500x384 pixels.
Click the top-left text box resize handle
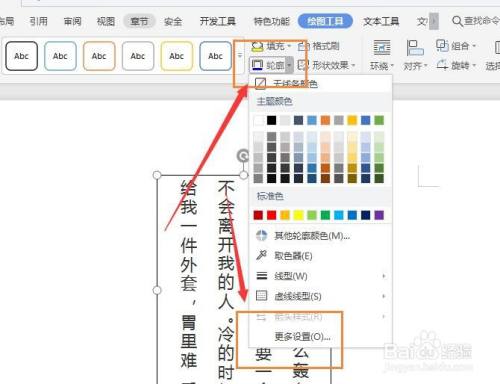157,175
